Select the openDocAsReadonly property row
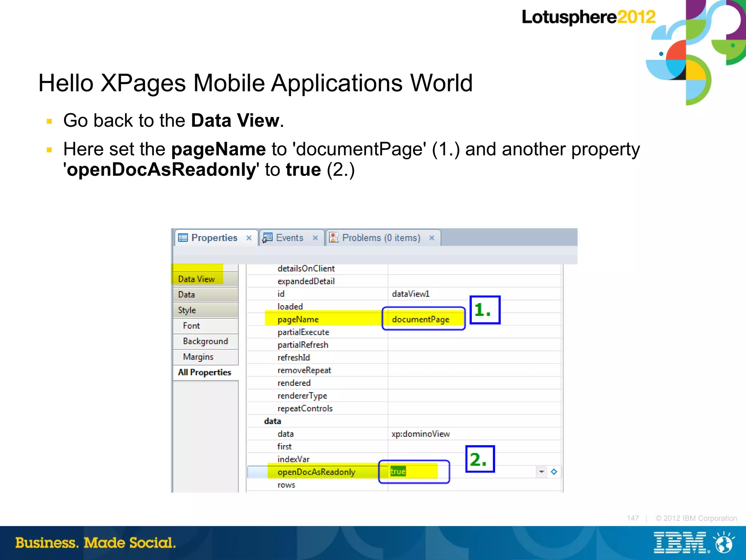This screenshot has height=560, width=746. pyautogui.click(x=404, y=472)
